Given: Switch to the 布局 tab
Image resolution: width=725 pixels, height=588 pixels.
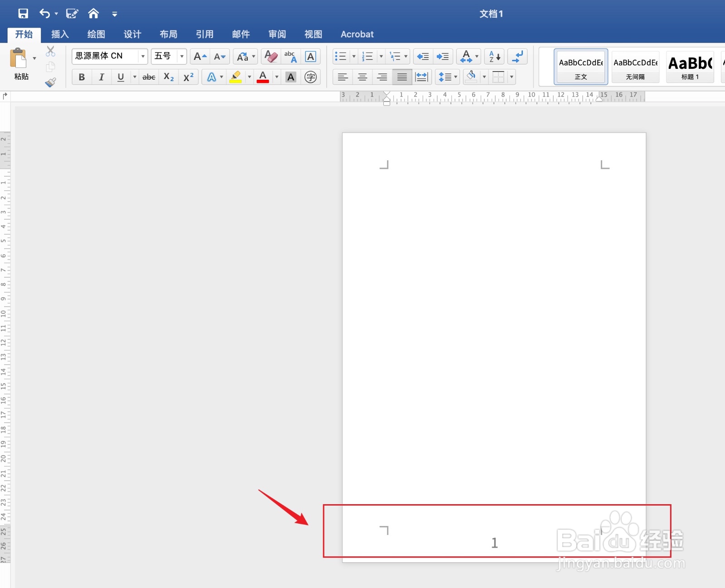Looking at the screenshot, I should [x=169, y=34].
